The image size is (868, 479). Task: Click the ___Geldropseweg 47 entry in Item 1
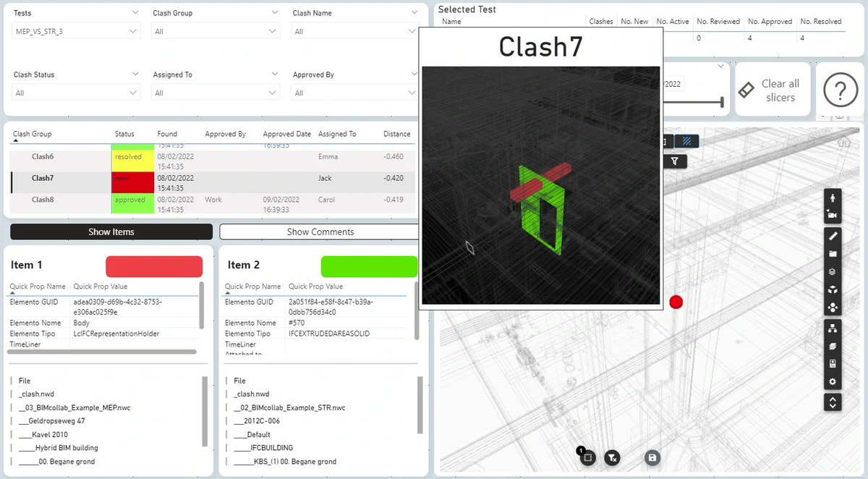pyautogui.click(x=52, y=420)
